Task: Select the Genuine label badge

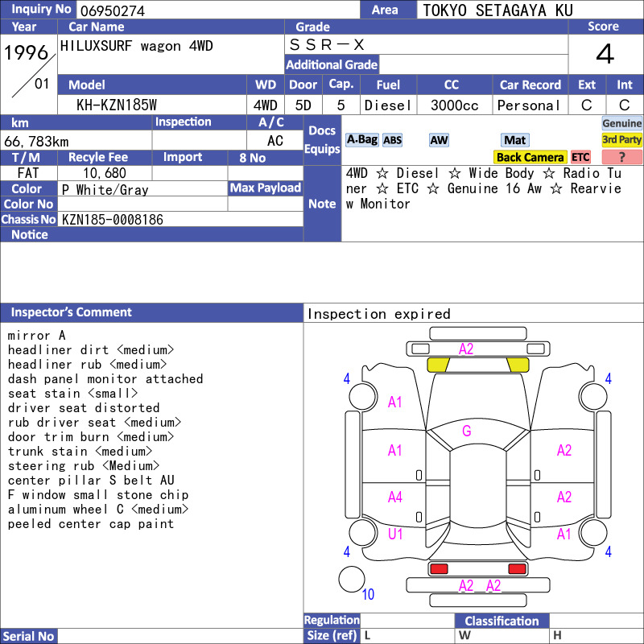Action: pyautogui.click(x=621, y=123)
